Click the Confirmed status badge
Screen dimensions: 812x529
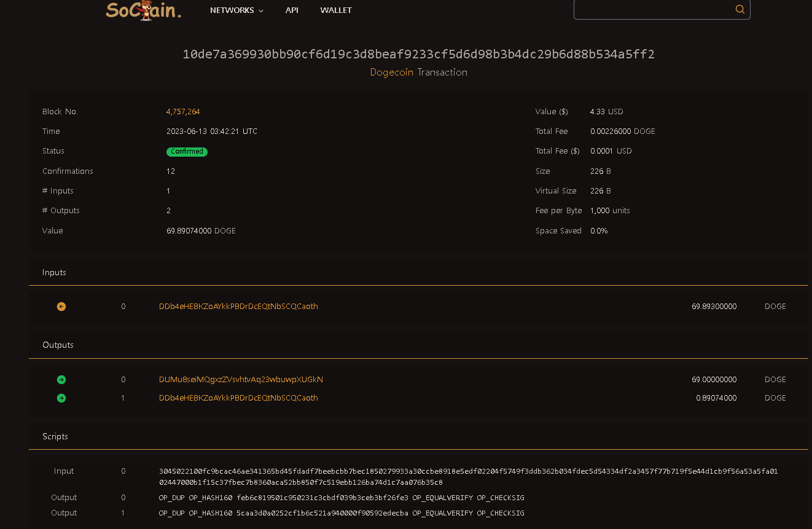187,151
